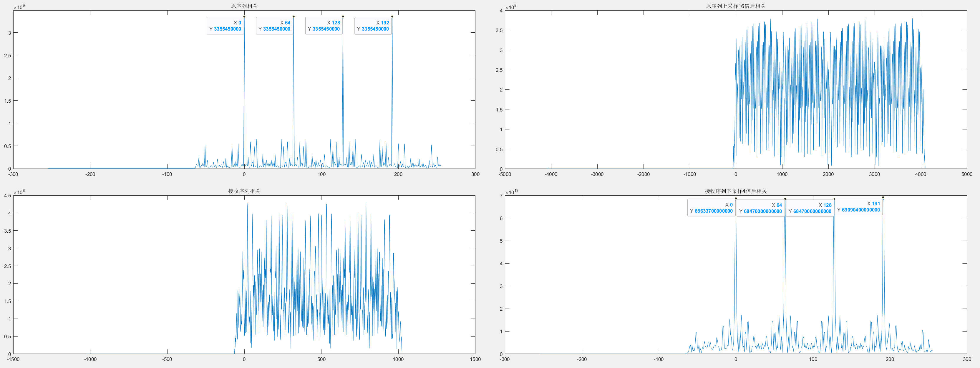980x368 pixels.
Task: Click X 64 data tip in 接收序列下采样4倍后相关 plot
Action: pos(760,208)
